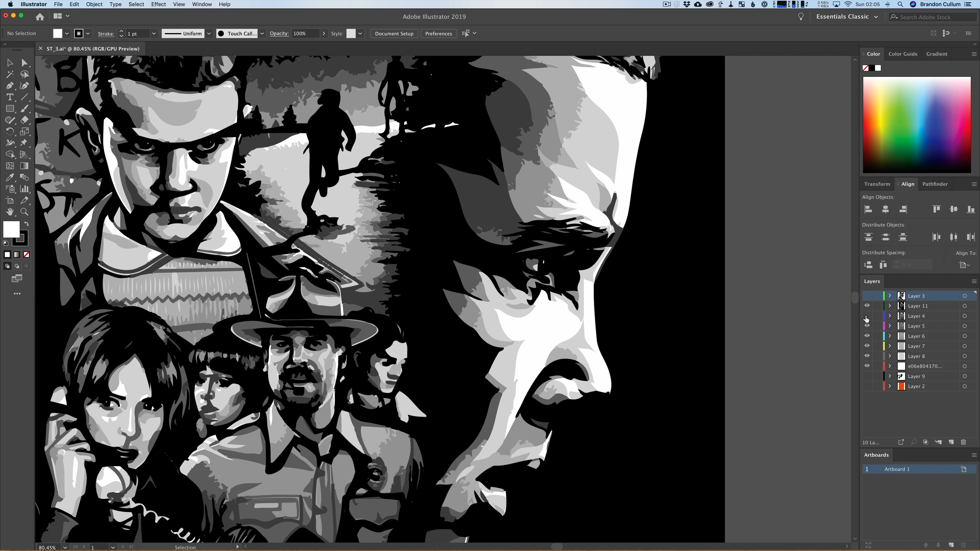The width and height of the screenshot is (980, 551).
Task: Open the Window menu
Action: pos(202,4)
